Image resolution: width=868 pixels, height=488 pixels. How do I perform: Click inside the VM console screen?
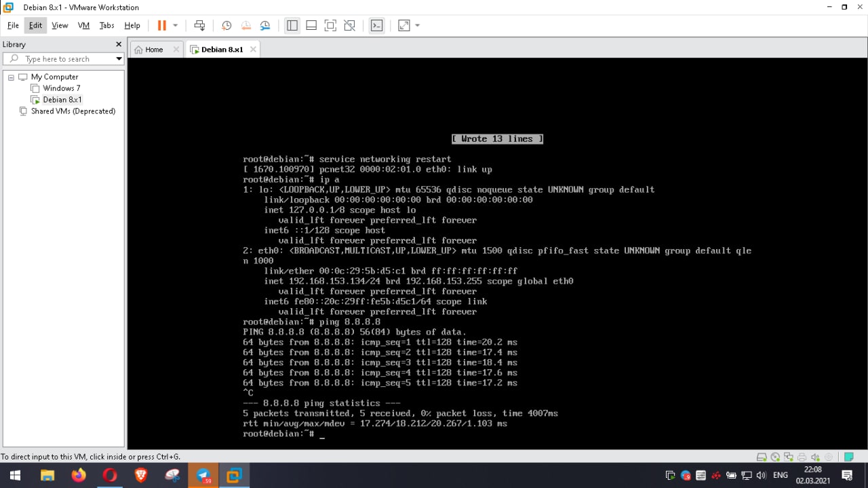click(x=497, y=252)
